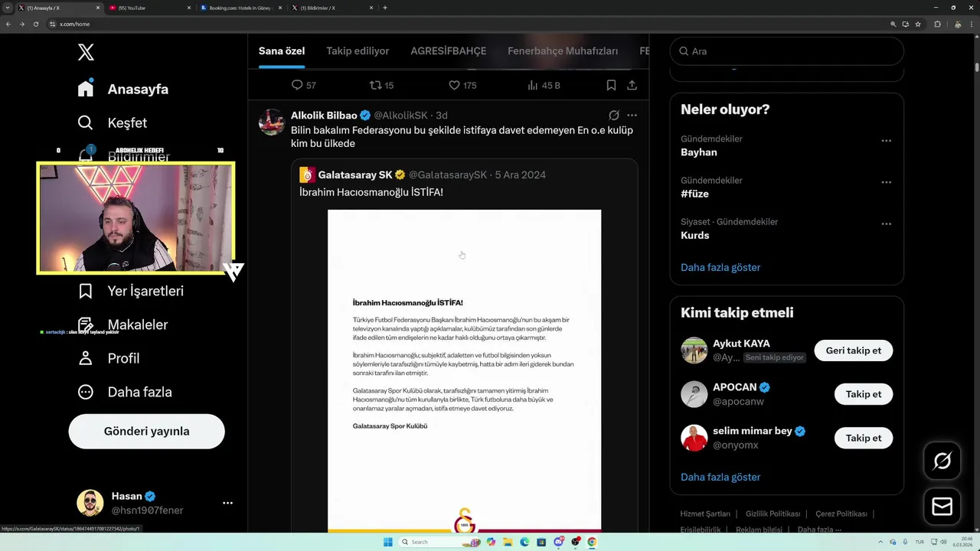Open the Makaleler articles icon
980x551 pixels.
86,324
